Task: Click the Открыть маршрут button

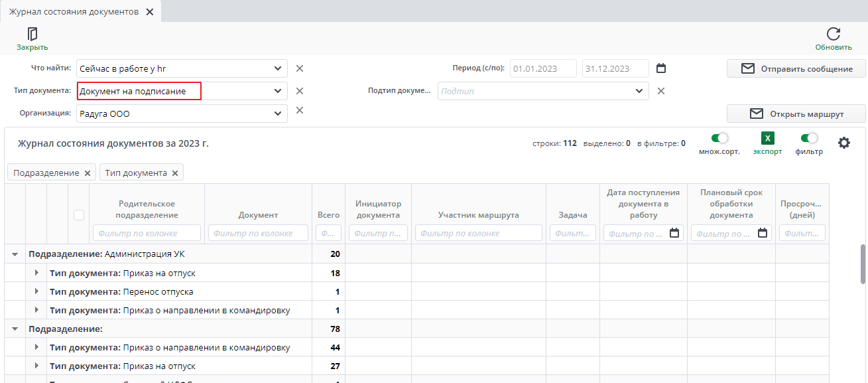Action: pyautogui.click(x=796, y=114)
